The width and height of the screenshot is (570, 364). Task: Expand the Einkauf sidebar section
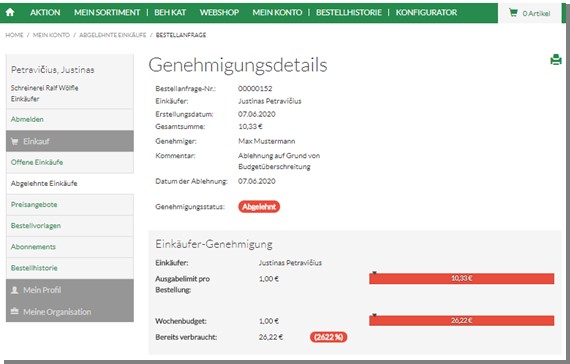point(70,141)
